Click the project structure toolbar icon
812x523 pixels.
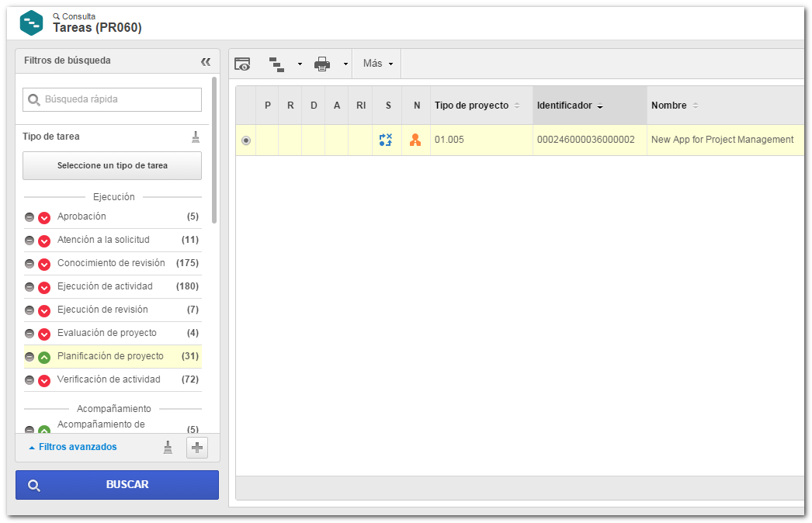pos(276,64)
